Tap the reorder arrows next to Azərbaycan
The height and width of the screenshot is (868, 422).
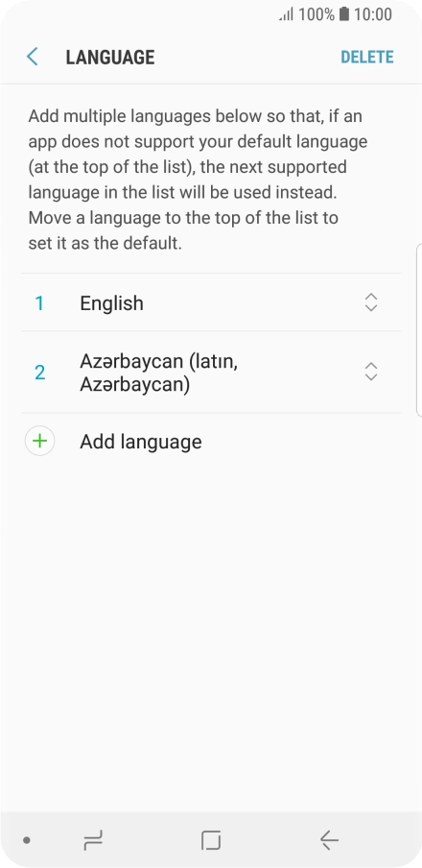(x=371, y=372)
